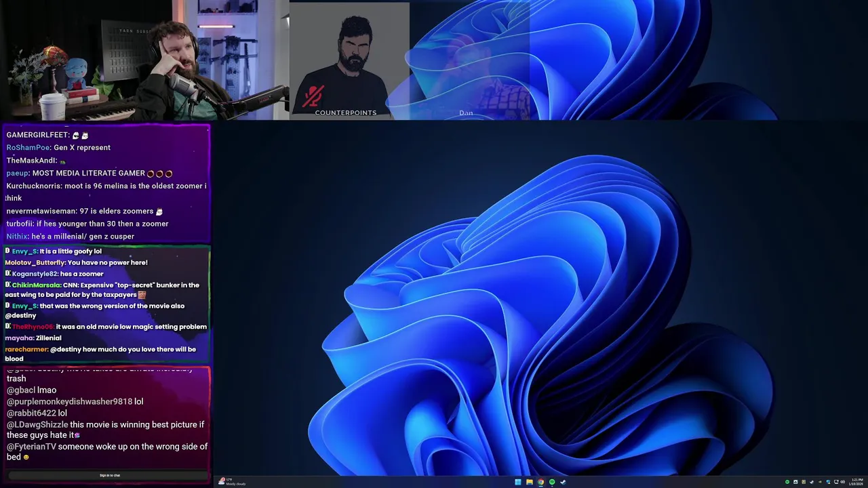Screen dimensions: 868x488
Task: Open Spotify from the taskbar
Action: [552, 482]
